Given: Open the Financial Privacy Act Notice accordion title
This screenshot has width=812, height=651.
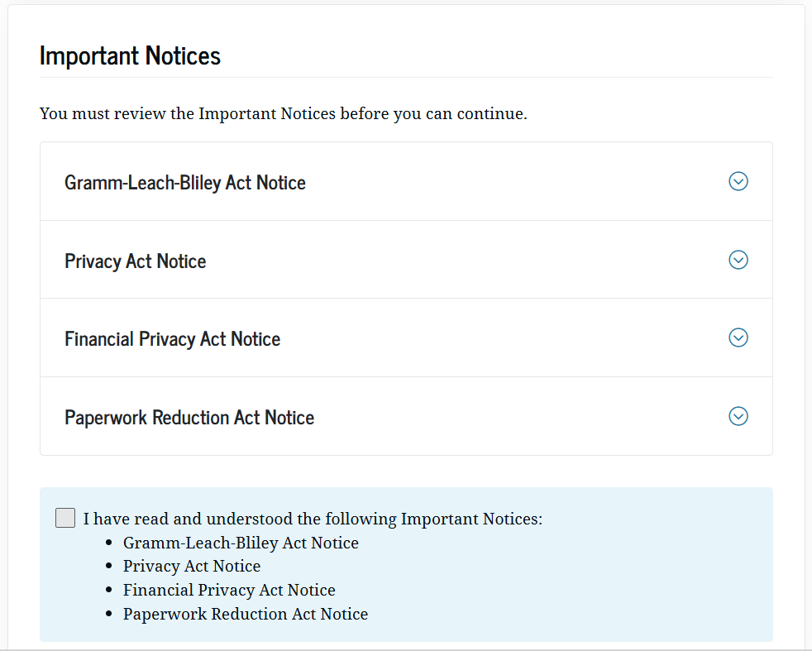Looking at the screenshot, I should (173, 339).
